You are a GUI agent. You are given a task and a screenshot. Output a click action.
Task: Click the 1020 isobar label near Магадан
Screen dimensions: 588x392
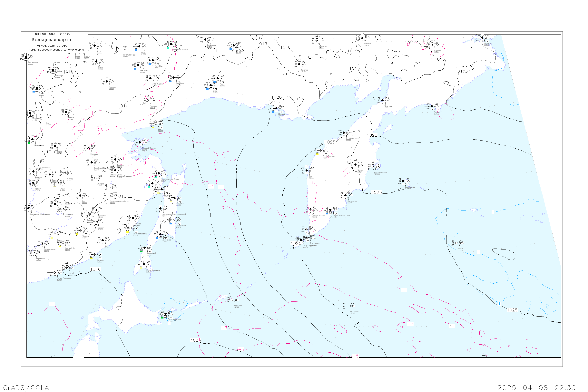[277, 97]
